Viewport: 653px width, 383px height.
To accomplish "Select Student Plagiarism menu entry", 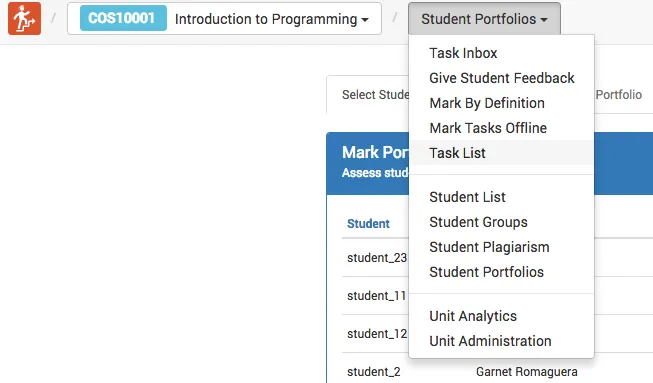I will click(501, 247).
